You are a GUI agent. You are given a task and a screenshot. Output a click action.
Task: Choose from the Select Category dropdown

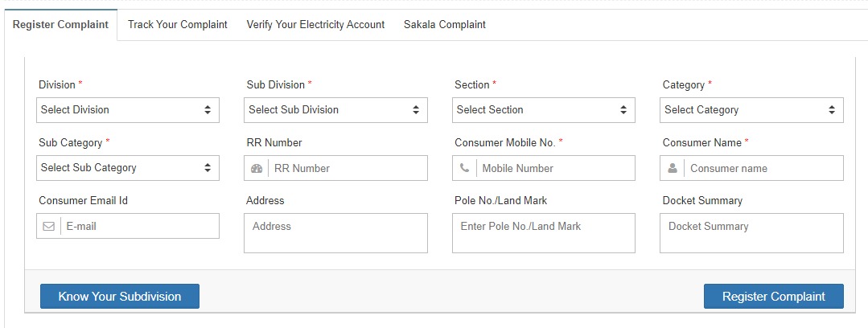tap(751, 110)
